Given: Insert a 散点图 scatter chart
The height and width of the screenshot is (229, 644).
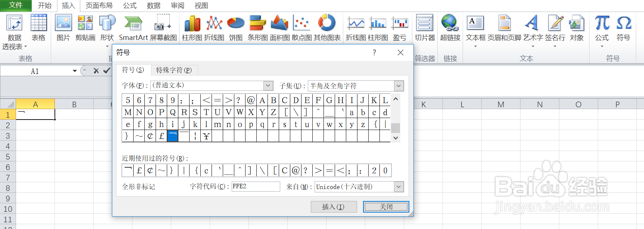Looking at the screenshot, I should (301, 23).
